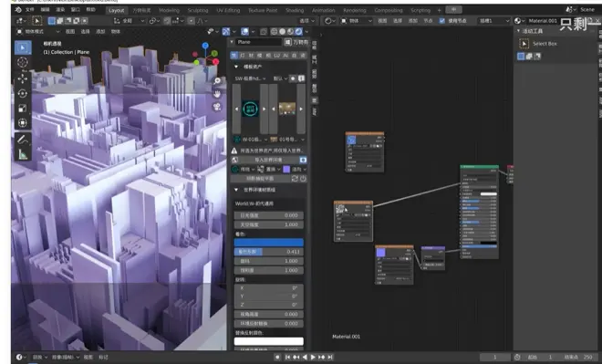
Task: Toggle the blue eye icon beside the import world button
Action: (x=303, y=160)
